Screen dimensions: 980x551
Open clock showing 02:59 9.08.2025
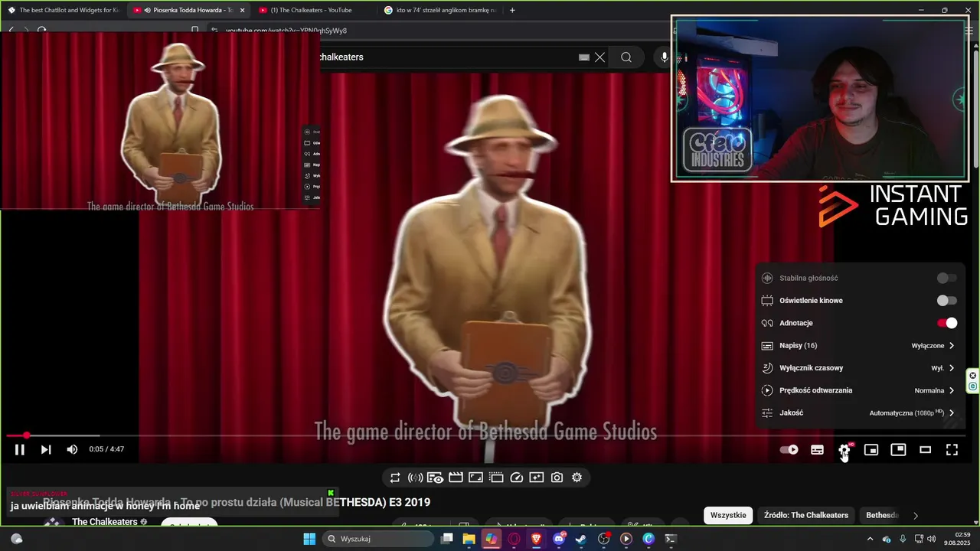pos(956,539)
